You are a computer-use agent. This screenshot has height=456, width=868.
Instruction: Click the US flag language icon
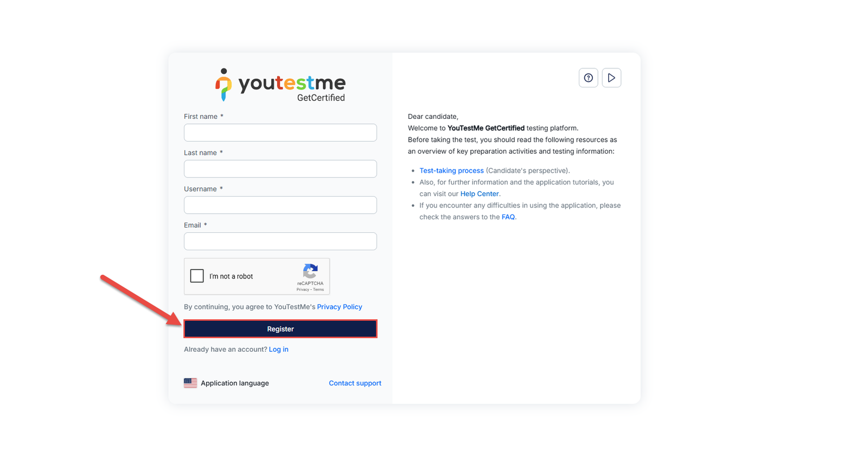coord(190,383)
